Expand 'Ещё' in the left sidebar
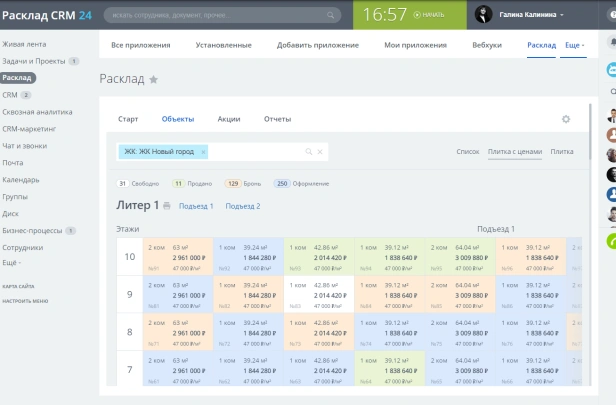This screenshot has width=616, height=405. point(12,262)
